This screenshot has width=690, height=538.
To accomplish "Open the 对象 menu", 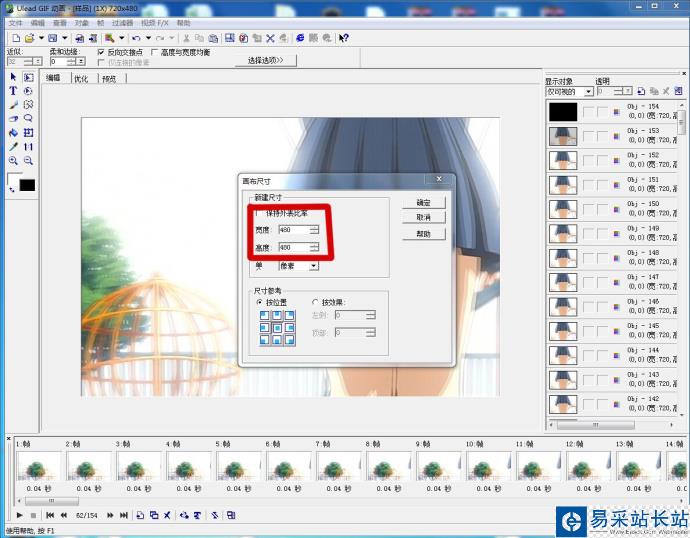I will coord(81,23).
